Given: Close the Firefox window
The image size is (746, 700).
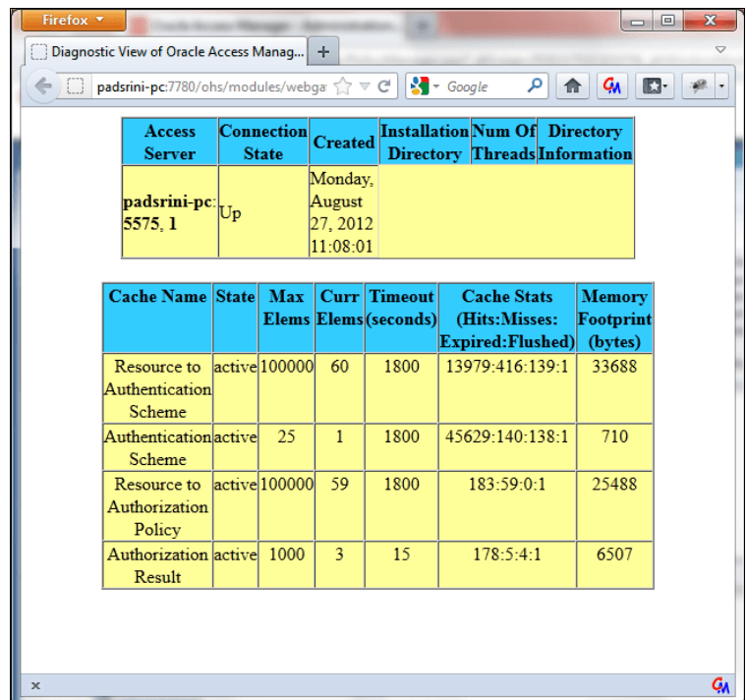Looking at the screenshot, I should point(710,21).
